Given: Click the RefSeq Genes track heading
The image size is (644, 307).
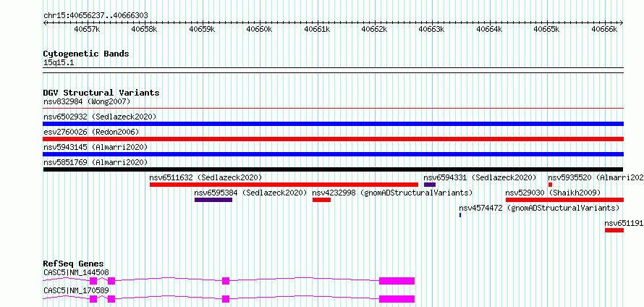Looking at the screenshot, I should [x=74, y=264].
